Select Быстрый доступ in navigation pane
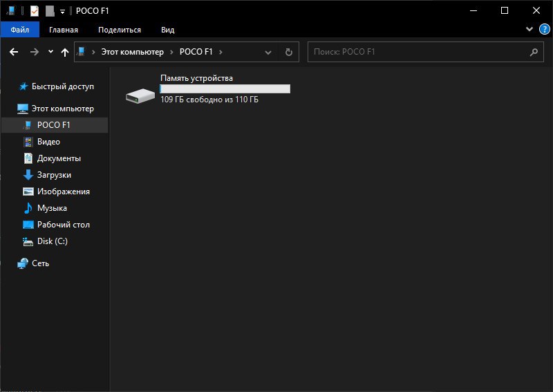 (63, 86)
